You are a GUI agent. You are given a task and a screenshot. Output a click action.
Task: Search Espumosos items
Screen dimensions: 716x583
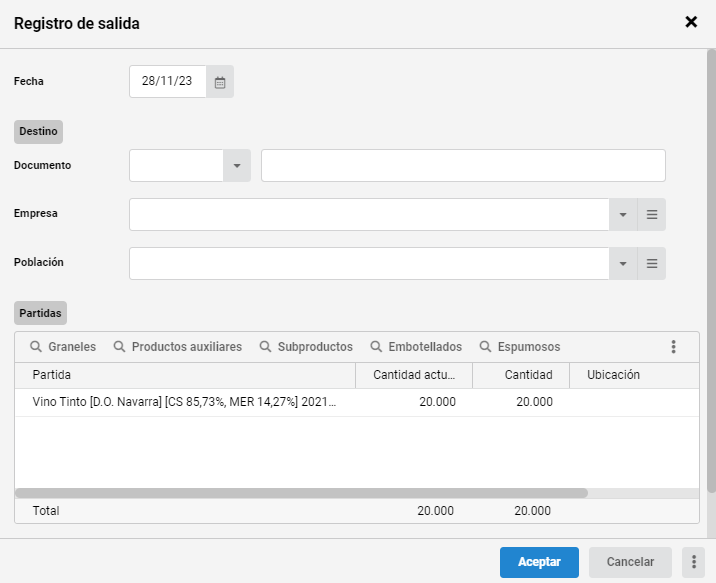click(x=520, y=347)
